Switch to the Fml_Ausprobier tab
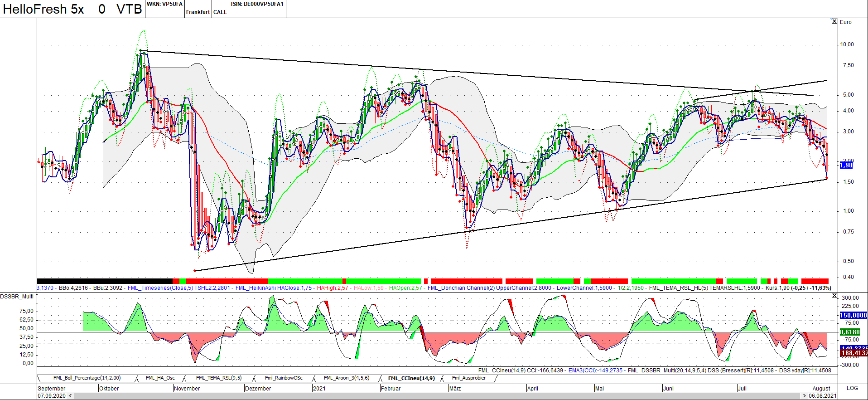Viewport: 868px width, 400px height. 469,378
